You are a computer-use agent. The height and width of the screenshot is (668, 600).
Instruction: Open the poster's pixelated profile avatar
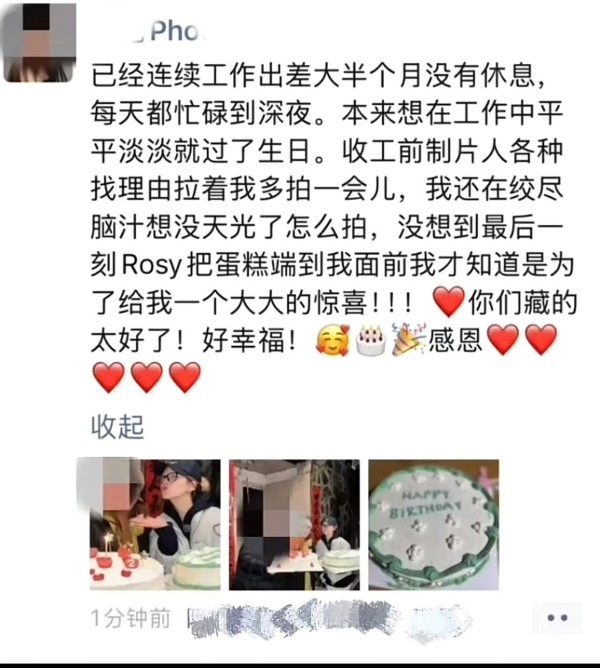39,43
